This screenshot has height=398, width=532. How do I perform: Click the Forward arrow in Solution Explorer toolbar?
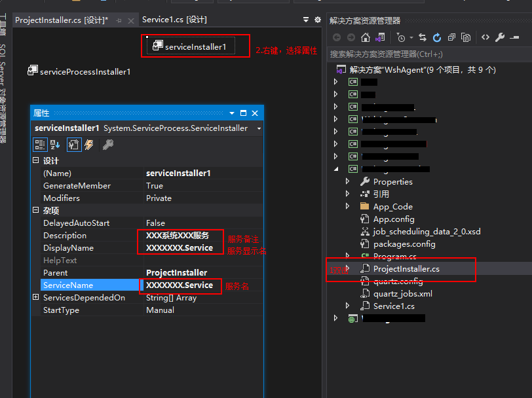point(351,37)
